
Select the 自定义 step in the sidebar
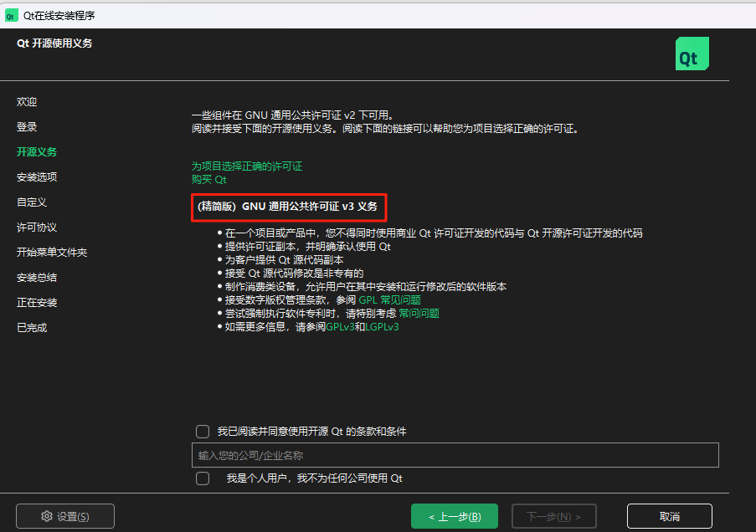[32, 202]
